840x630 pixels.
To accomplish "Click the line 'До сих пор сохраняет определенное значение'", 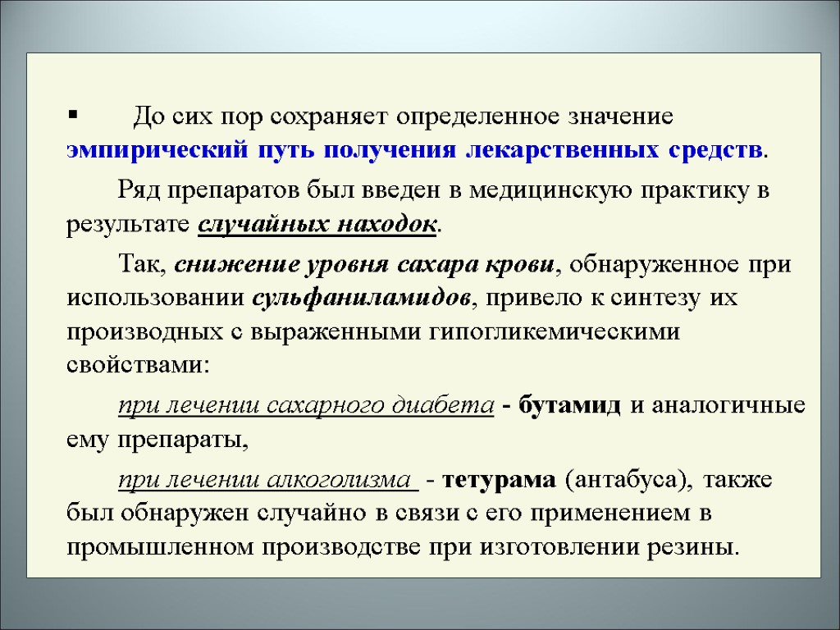I will [403, 116].
